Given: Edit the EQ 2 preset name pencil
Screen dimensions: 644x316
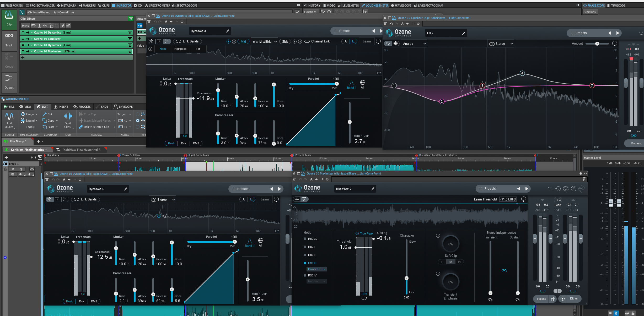Looking at the screenshot, I should click(x=464, y=33).
